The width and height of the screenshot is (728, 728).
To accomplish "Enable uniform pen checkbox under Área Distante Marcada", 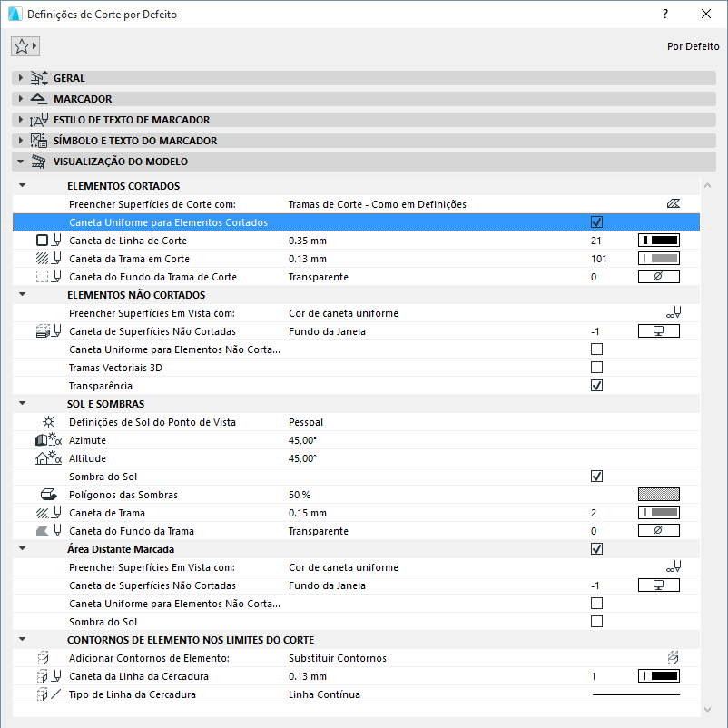I will [596, 604].
